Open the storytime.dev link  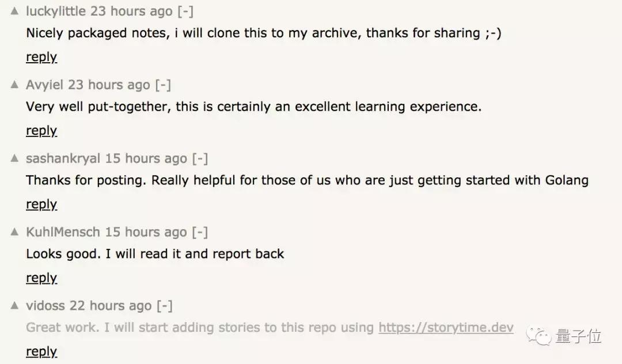click(446, 328)
